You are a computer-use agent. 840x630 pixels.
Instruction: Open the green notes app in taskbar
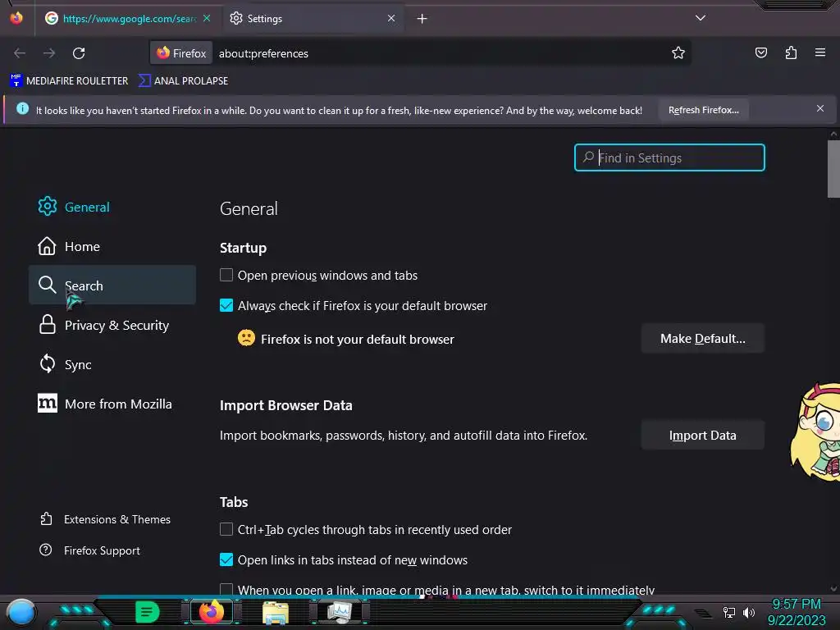tap(148, 612)
